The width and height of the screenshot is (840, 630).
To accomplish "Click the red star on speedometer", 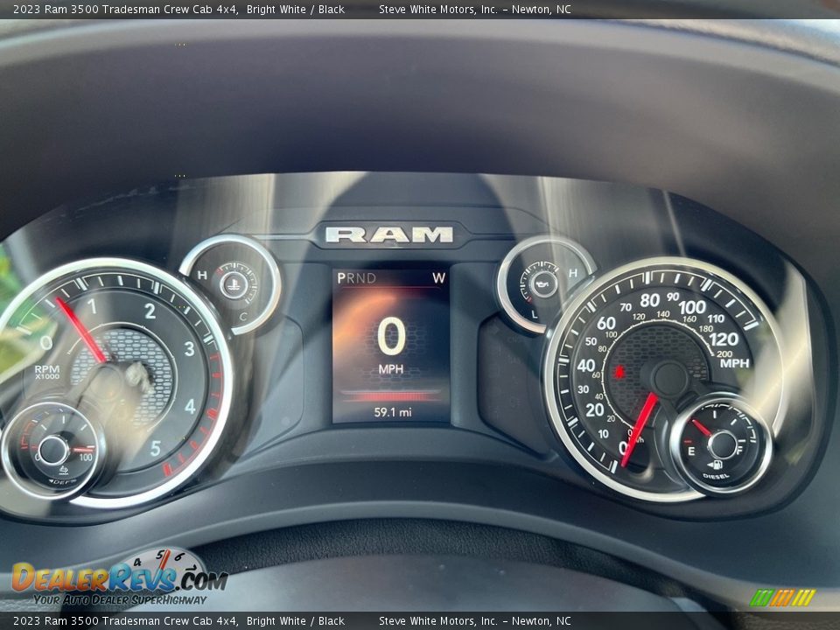I will pyautogui.click(x=619, y=371).
